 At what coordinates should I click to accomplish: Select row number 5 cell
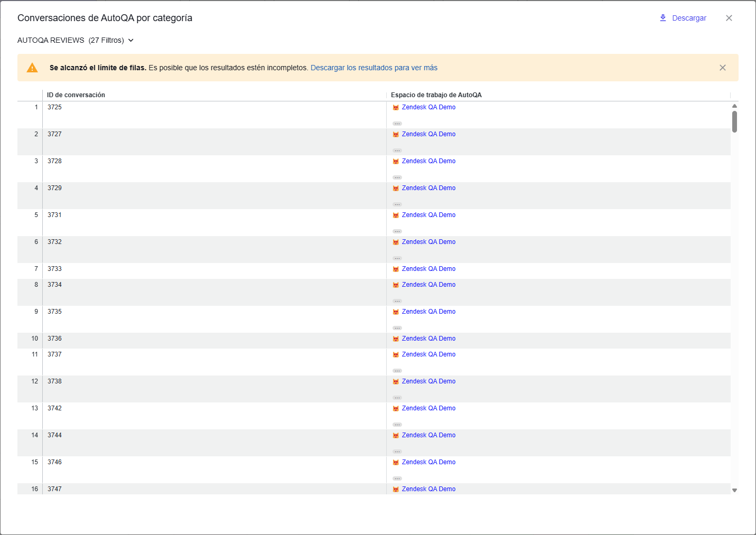tap(30, 222)
